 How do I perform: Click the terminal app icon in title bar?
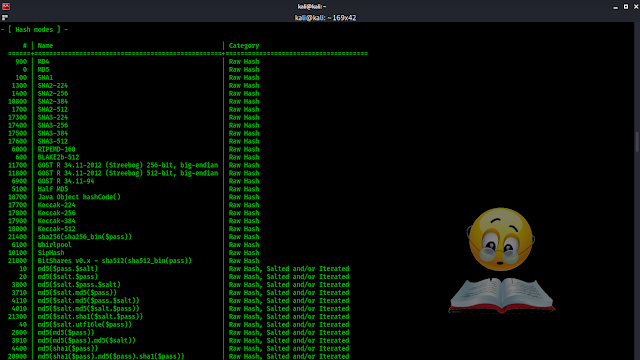tap(6, 6)
